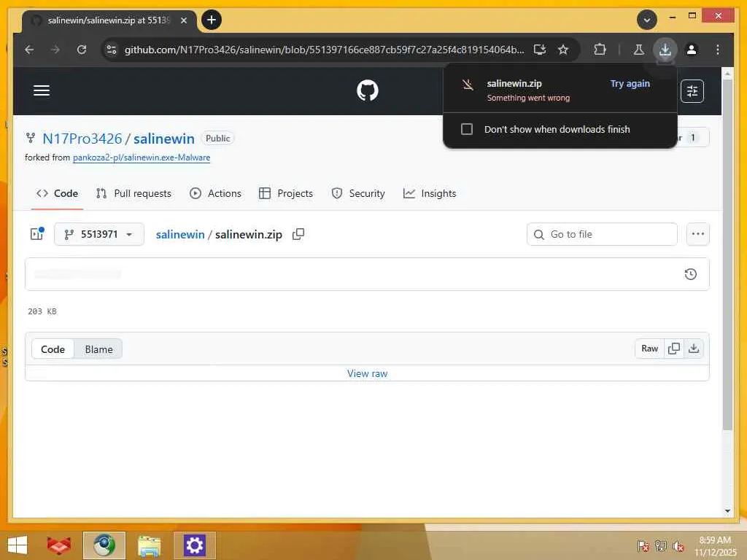Open the GitHub hamburger navigation menu
Viewport: 747px width, 560px height.
tap(42, 90)
